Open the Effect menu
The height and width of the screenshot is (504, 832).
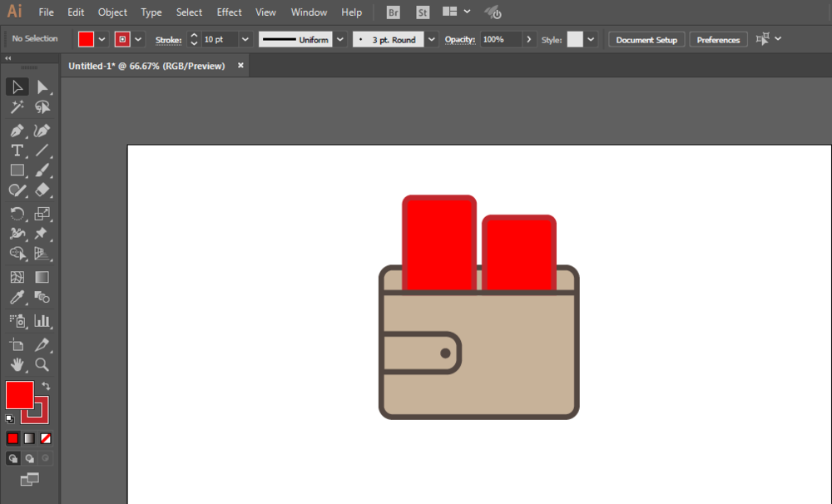[229, 12]
